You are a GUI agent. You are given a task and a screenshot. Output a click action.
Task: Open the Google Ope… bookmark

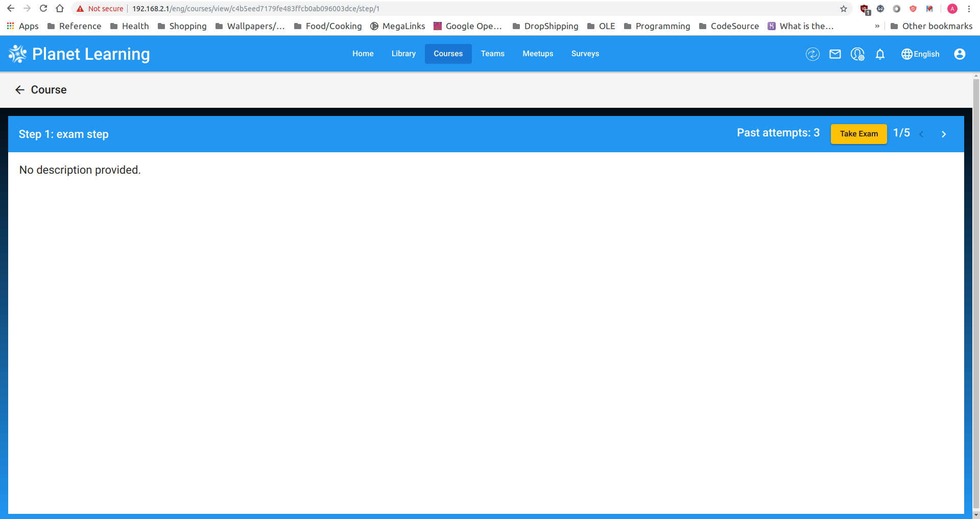coord(468,26)
